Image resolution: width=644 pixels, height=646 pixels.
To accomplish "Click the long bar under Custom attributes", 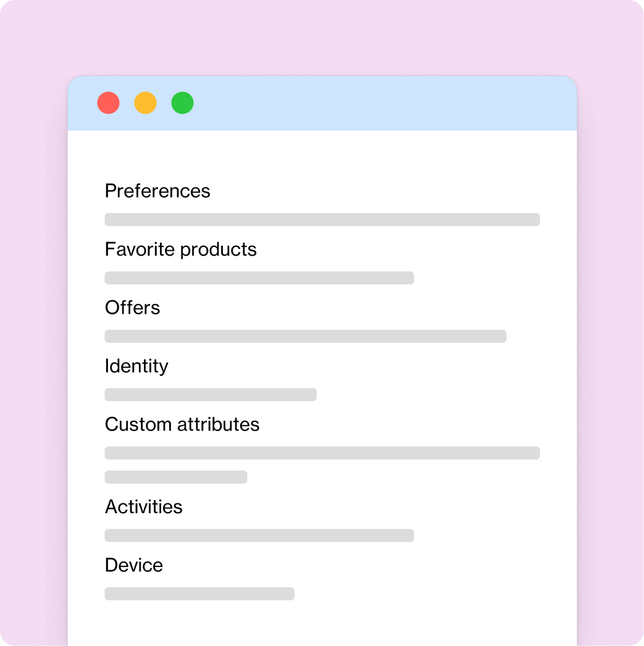I will 322,453.
